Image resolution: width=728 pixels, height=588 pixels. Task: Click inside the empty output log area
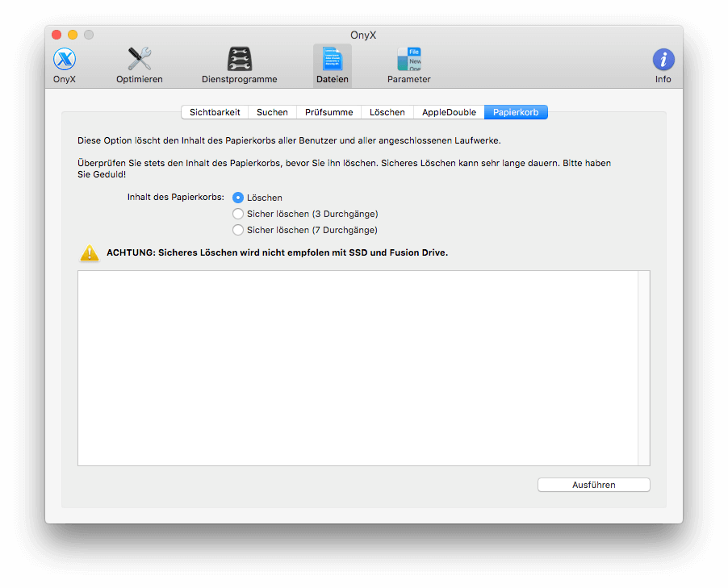[358, 368]
